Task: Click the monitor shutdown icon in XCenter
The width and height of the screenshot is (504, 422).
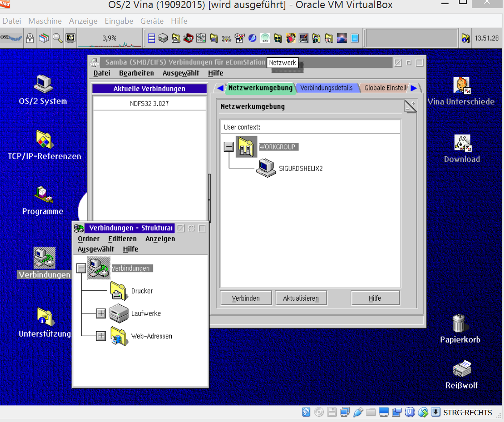Action: (x=70, y=38)
